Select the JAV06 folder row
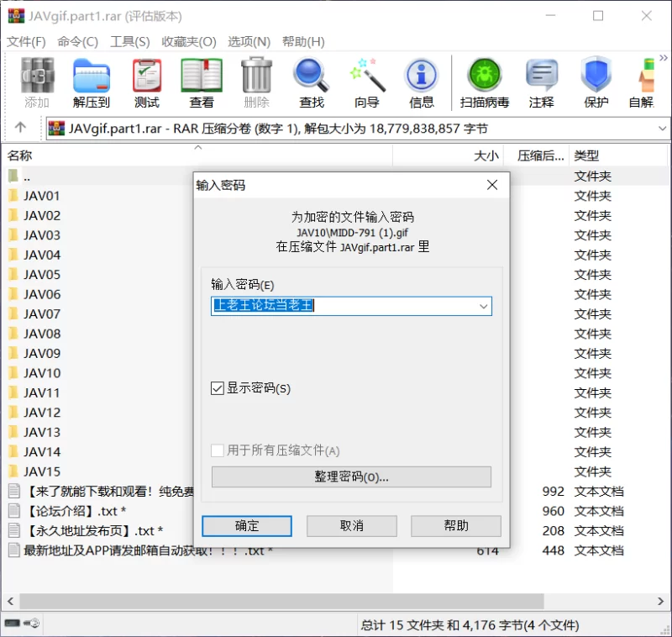The height and width of the screenshot is (637, 672). pos(41,294)
